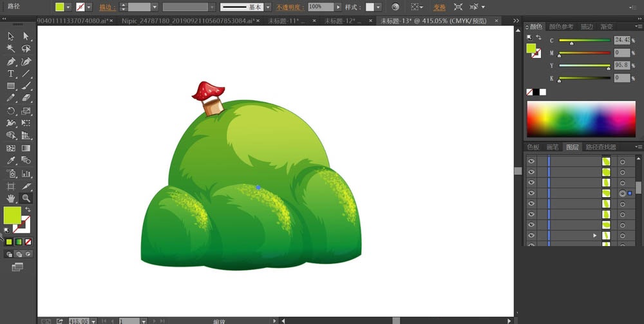This screenshot has width=644, height=324.
Task: Select the Selection arrow tool
Action: point(11,36)
